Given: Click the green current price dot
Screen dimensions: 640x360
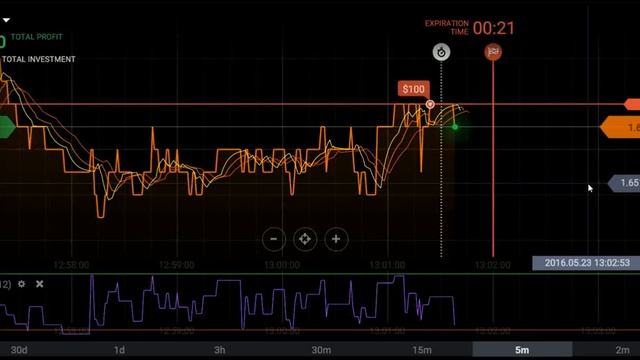Looking at the screenshot, I should [455, 127].
